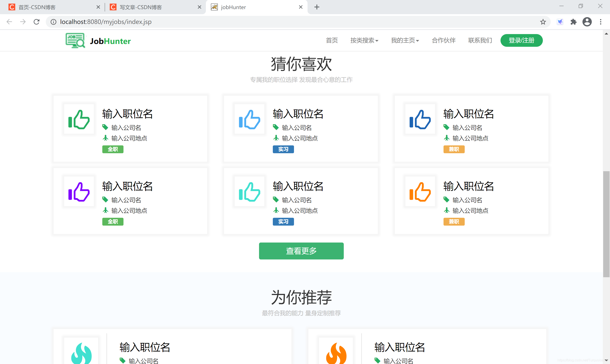
Task: Click the purple thumbs-up icon
Action: click(x=79, y=192)
